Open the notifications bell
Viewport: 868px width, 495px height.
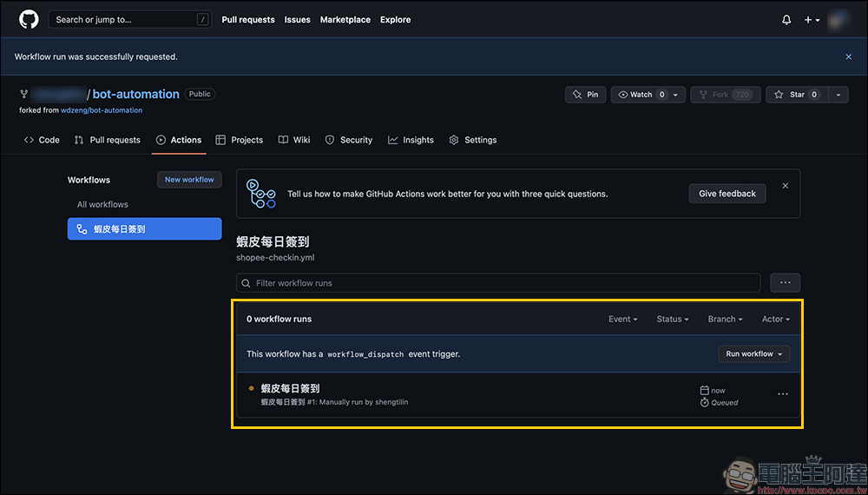coord(786,20)
